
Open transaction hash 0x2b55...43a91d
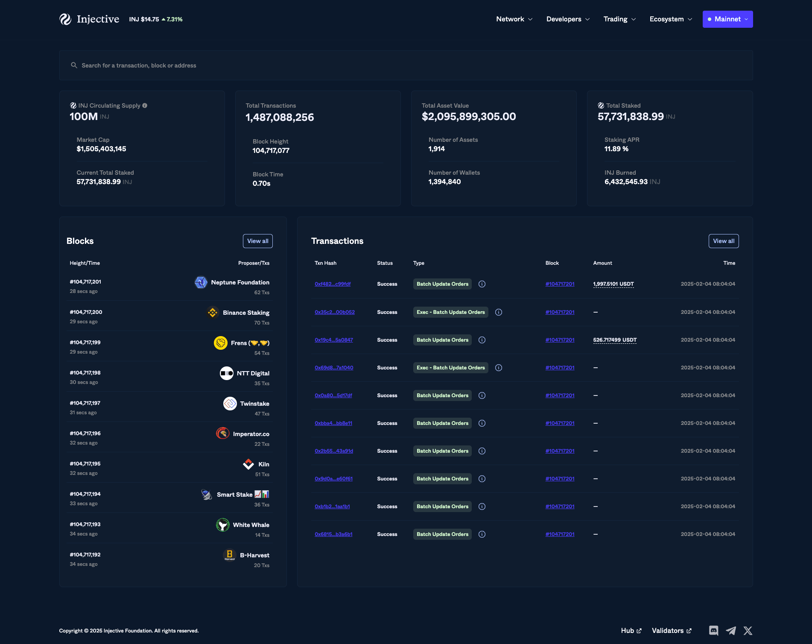(334, 451)
